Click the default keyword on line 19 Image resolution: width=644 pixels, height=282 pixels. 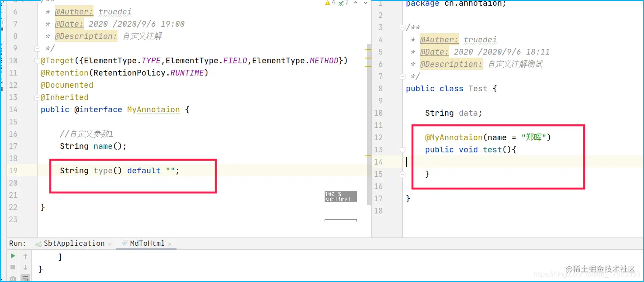[144, 171]
